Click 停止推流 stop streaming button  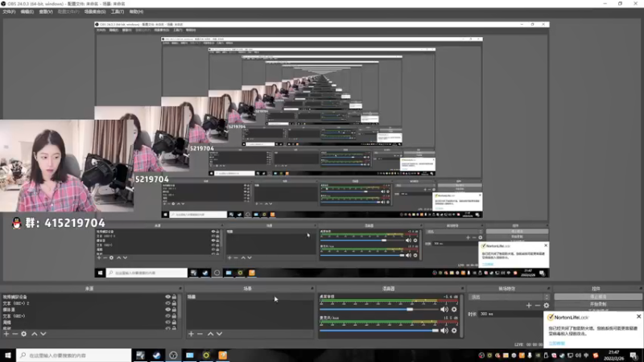point(598,297)
